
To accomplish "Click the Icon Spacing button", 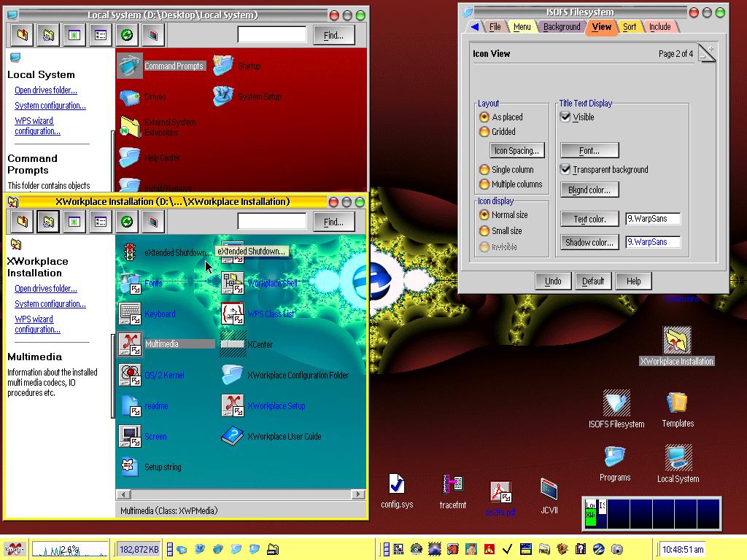I will pos(516,151).
